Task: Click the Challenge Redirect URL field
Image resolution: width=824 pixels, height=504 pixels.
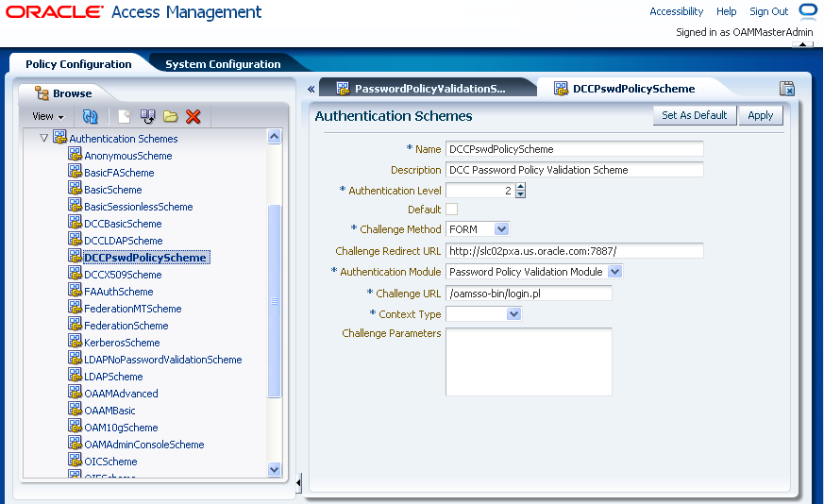Action: tap(575, 251)
